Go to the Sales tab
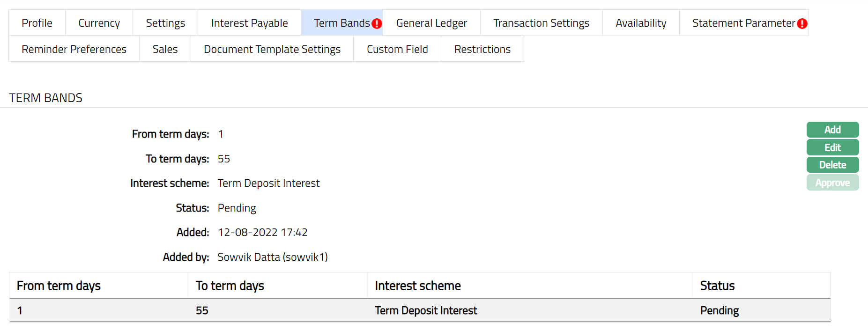 click(x=165, y=49)
